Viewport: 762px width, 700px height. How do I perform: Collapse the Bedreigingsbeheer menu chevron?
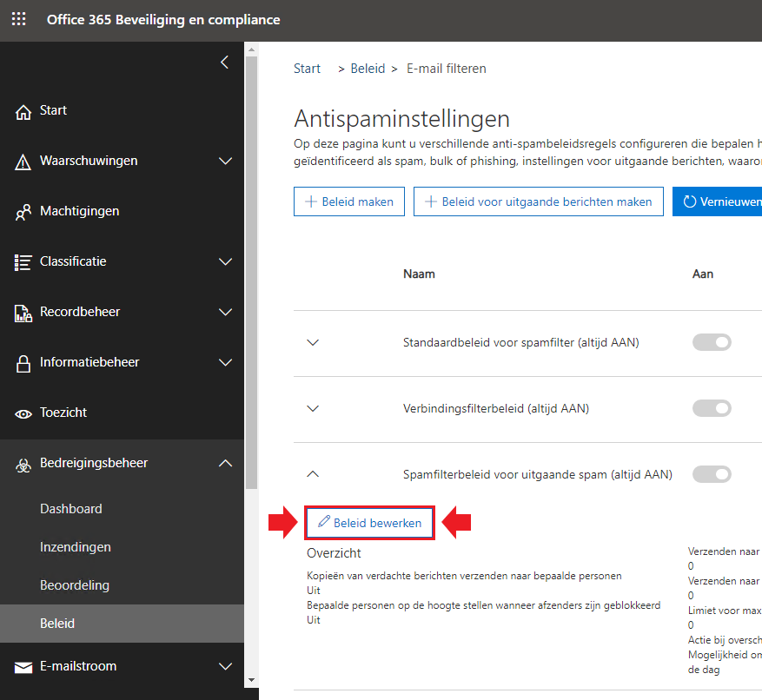click(x=225, y=463)
